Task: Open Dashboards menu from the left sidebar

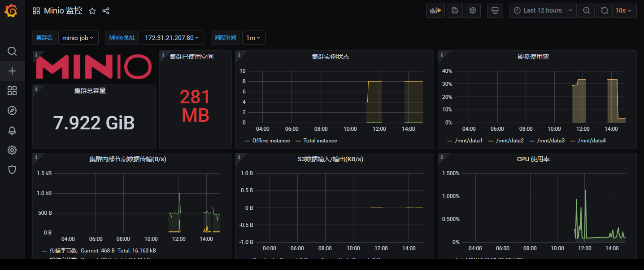Action: (x=12, y=91)
